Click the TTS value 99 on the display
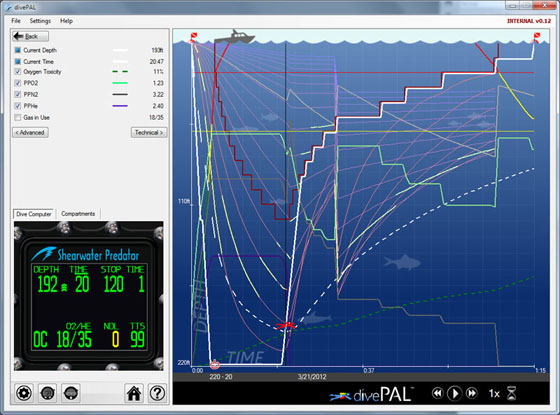The image size is (560, 415). 138,339
